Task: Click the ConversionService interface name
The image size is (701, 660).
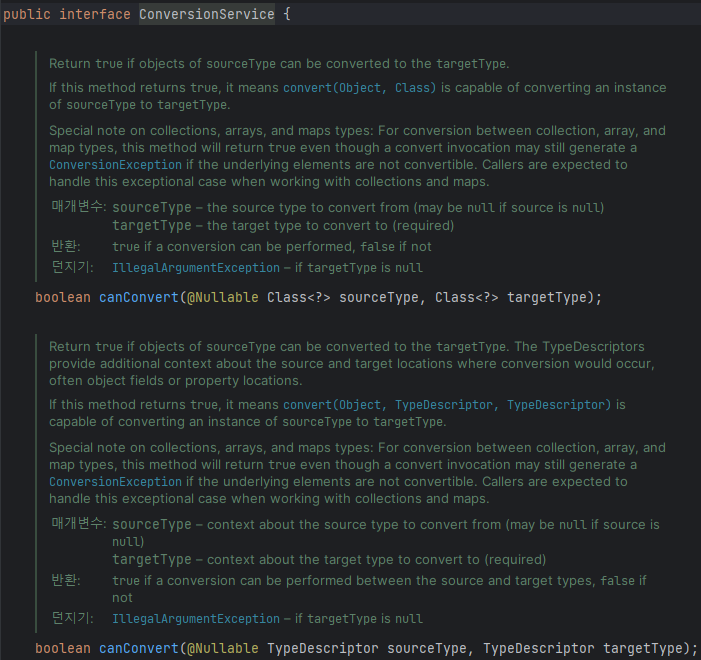Action: (207, 14)
